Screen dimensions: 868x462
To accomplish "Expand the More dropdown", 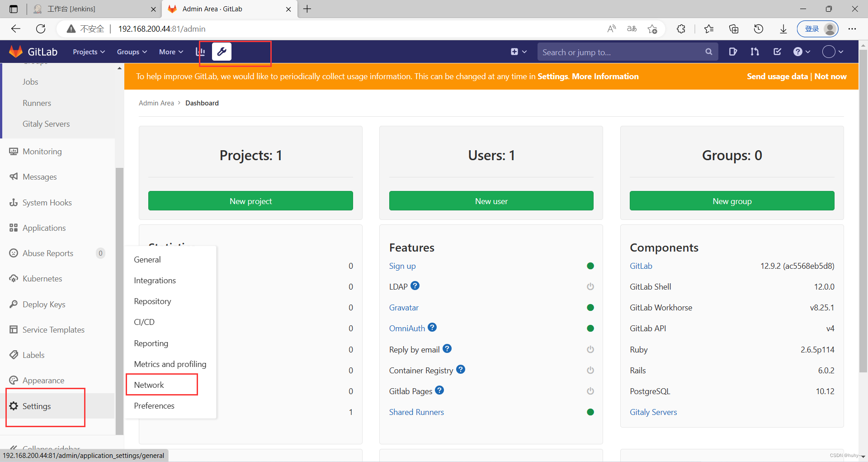I will pos(171,52).
